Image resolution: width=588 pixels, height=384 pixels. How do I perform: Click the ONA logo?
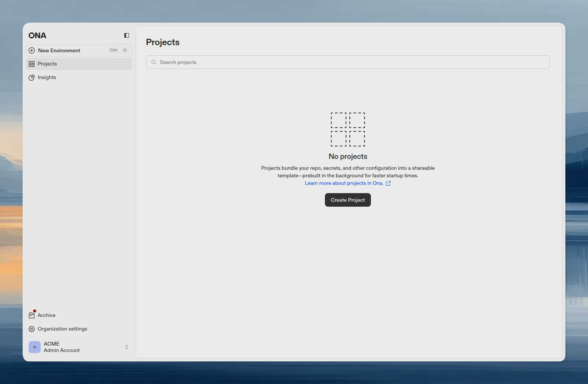coord(37,35)
